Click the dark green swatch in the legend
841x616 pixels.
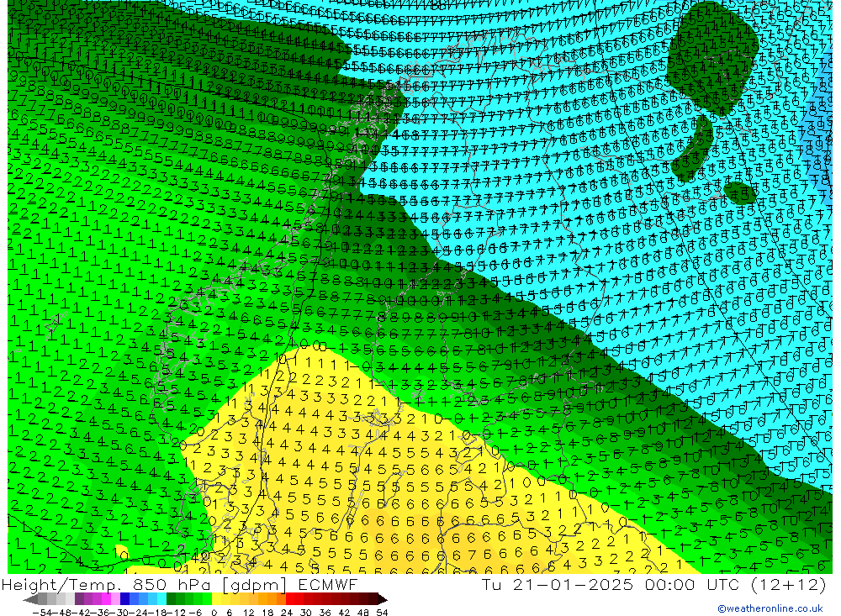[x=172, y=599]
